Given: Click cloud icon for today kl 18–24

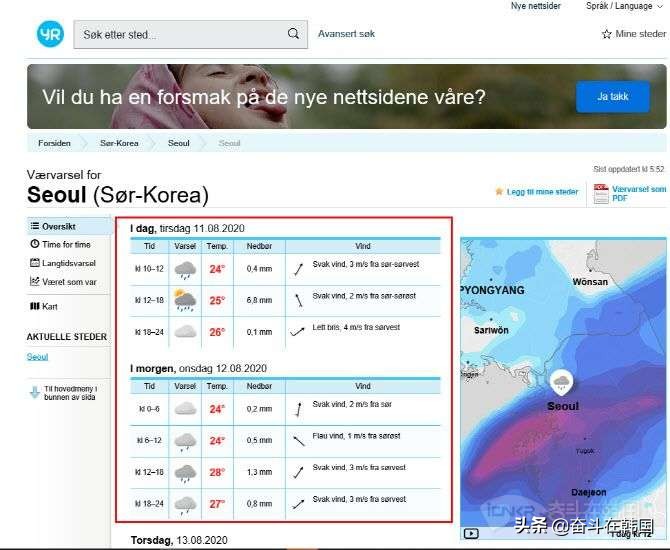Looking at the screenshot, I should [185, 332].
